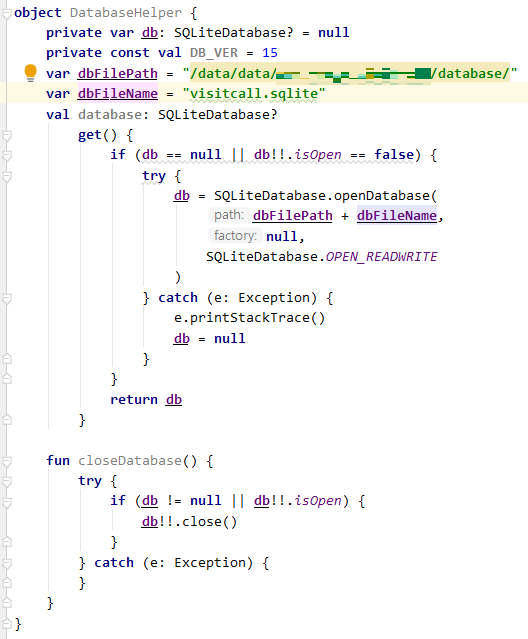Select the 'DB_VER' constant name
The image size is (528, 639).
tap(213, 53)
